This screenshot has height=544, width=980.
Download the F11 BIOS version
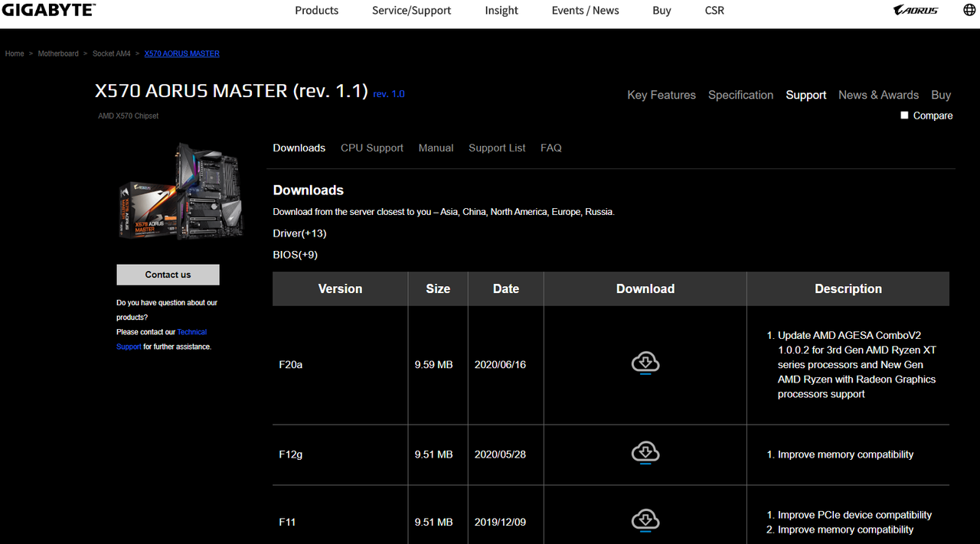pos(645,521)
